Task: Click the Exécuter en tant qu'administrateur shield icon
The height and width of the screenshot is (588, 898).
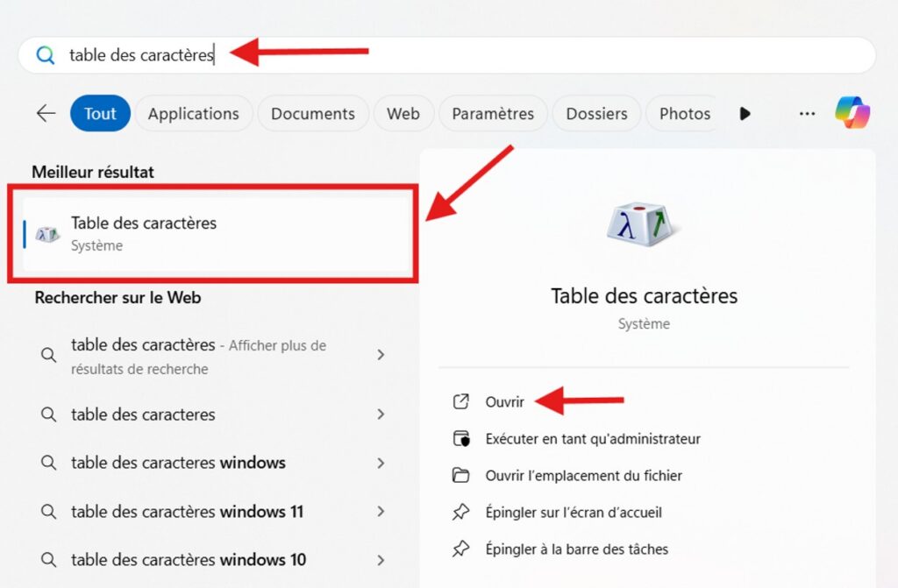Action: (x=460, y=438)
